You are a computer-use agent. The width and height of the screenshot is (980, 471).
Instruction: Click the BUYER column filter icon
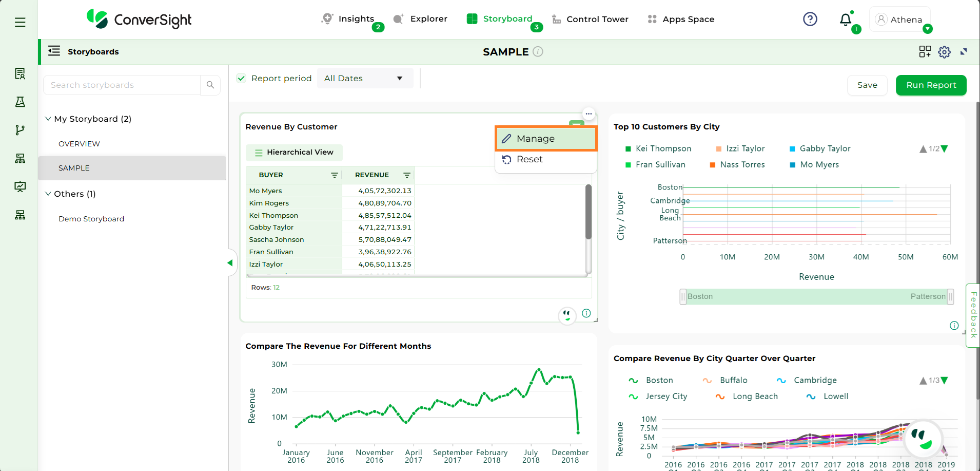[335, 175]
